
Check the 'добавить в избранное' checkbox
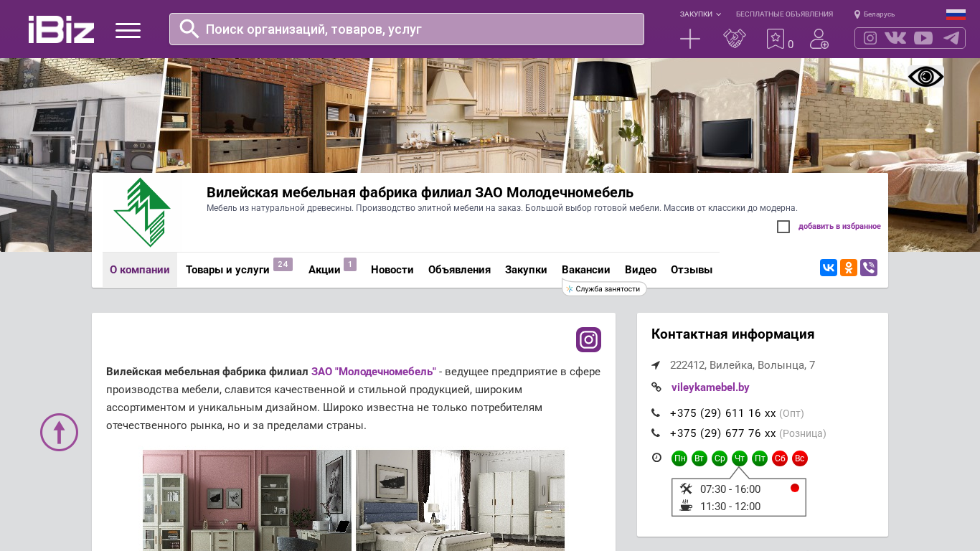[783, 227]
